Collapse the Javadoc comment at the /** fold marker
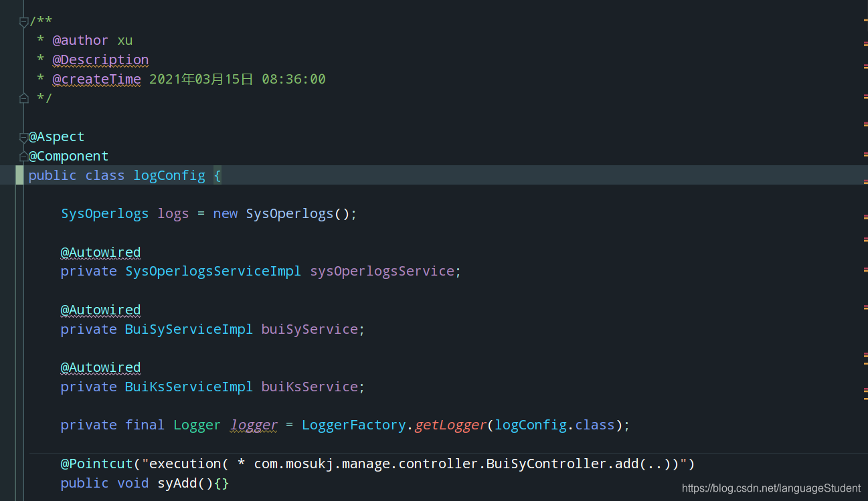The height and width of the screenshot is (501, 868). point(23,22)
